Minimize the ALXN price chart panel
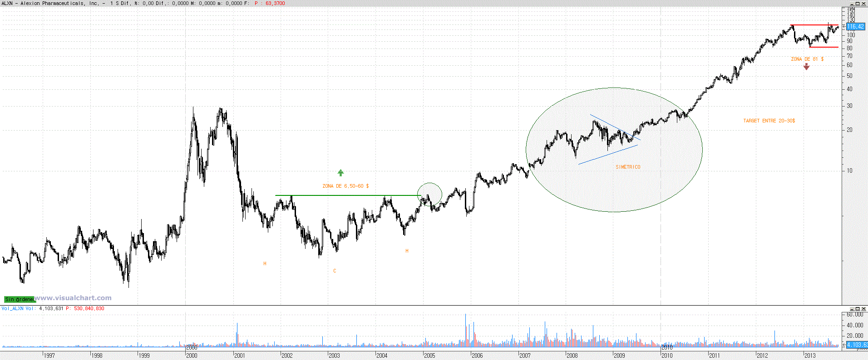Screen dimensions: 868x360 point(852,3)
